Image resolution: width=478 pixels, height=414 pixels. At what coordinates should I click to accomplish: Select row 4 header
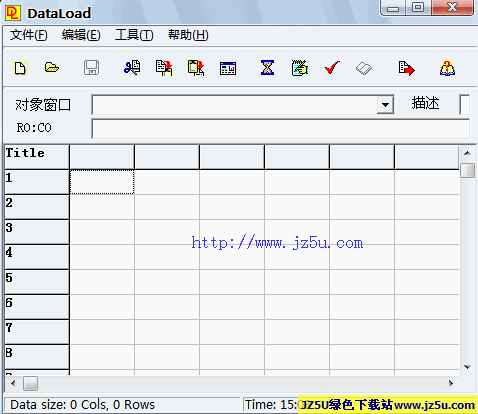pos(37,257)
